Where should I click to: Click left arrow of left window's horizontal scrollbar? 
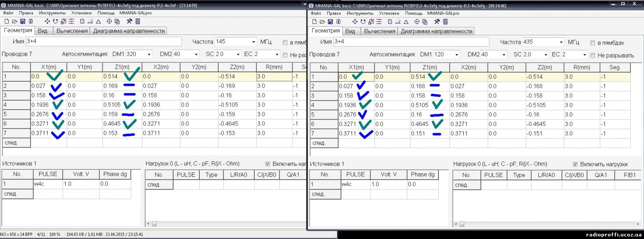pyautogui.click(x=149, y=224)
